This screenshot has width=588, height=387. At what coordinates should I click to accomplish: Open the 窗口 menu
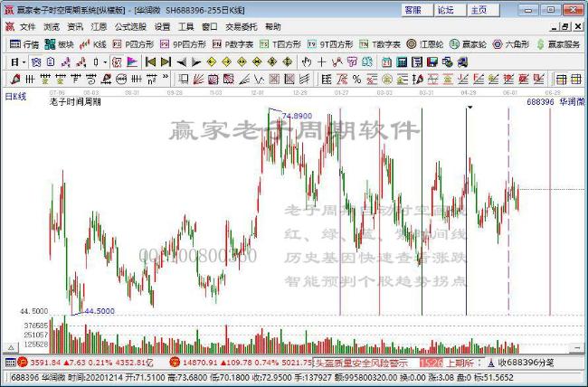tap(210, 27)
